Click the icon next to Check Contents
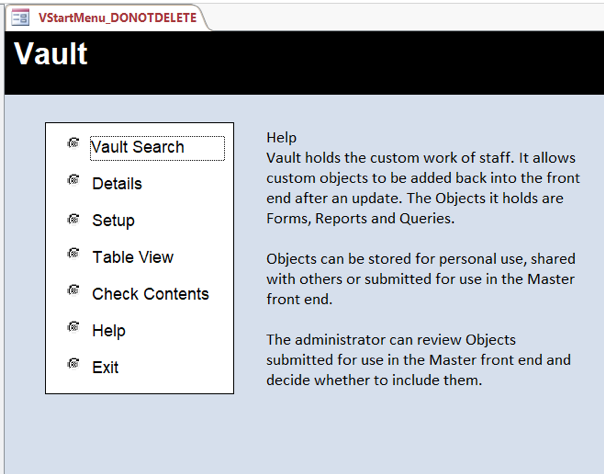Image resolution: width=604 pixels, height=474 pixels. click(x=73, y=290)
